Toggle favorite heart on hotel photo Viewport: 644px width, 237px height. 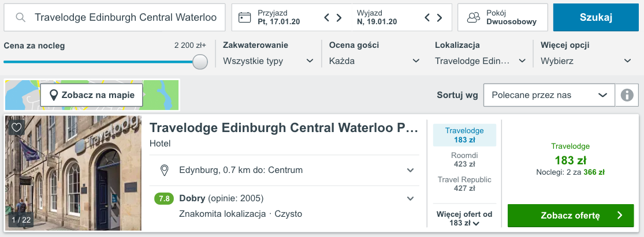pyautogui.click(x=16, y=128)
